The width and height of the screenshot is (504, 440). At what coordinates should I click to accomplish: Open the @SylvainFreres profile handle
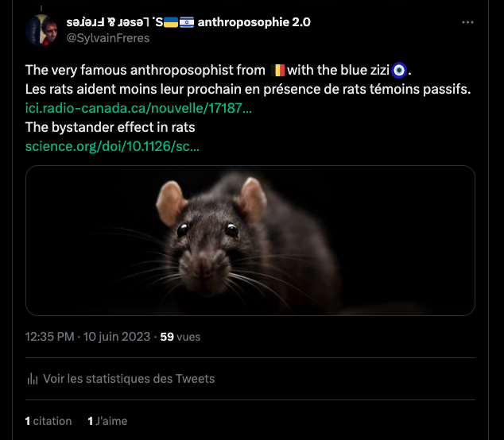[107, 38]
